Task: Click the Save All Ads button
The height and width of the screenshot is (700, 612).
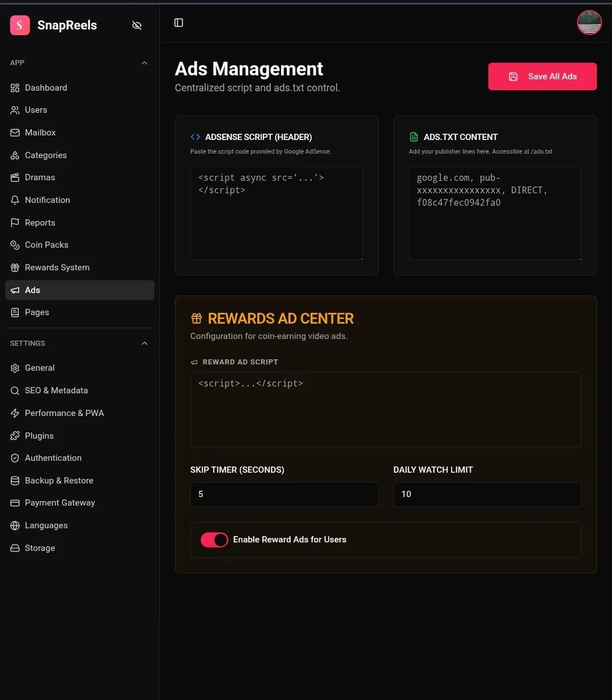Action: [542, 76]
